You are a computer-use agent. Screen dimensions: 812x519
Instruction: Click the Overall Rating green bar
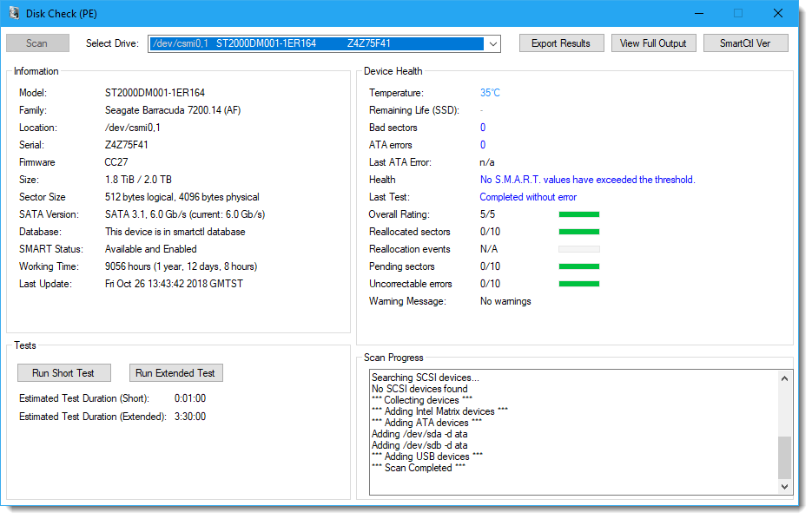coord(578,214)
